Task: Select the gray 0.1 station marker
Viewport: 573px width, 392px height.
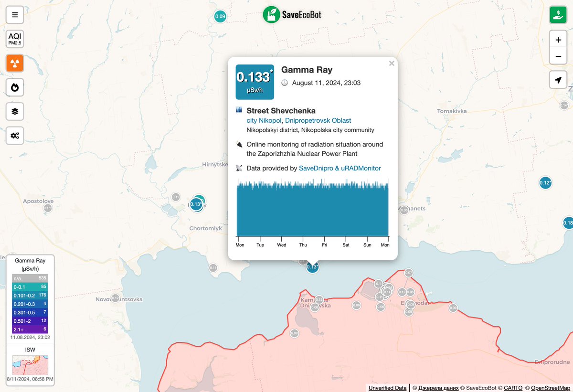Action: point(378,284)
